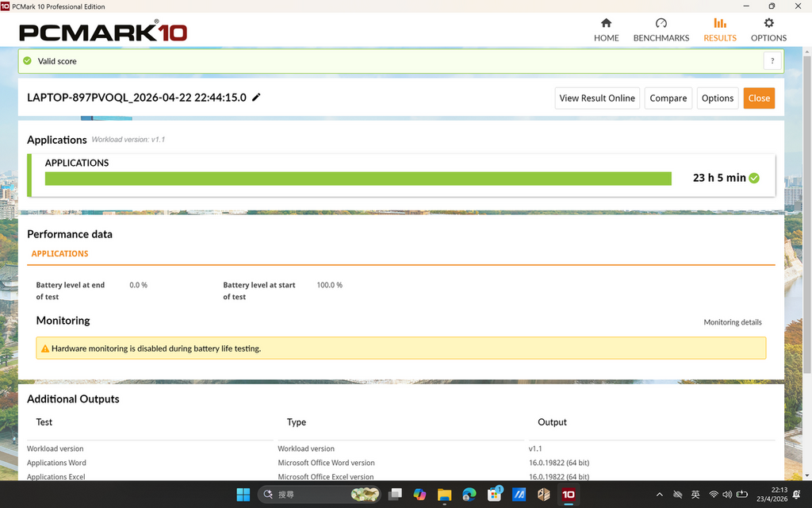Click the green check beside 23 h 5 min

754,178
